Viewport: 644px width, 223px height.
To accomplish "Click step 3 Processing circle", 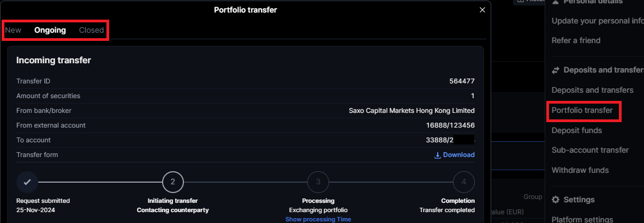I will pyautogui.click(x=318, y=182).
